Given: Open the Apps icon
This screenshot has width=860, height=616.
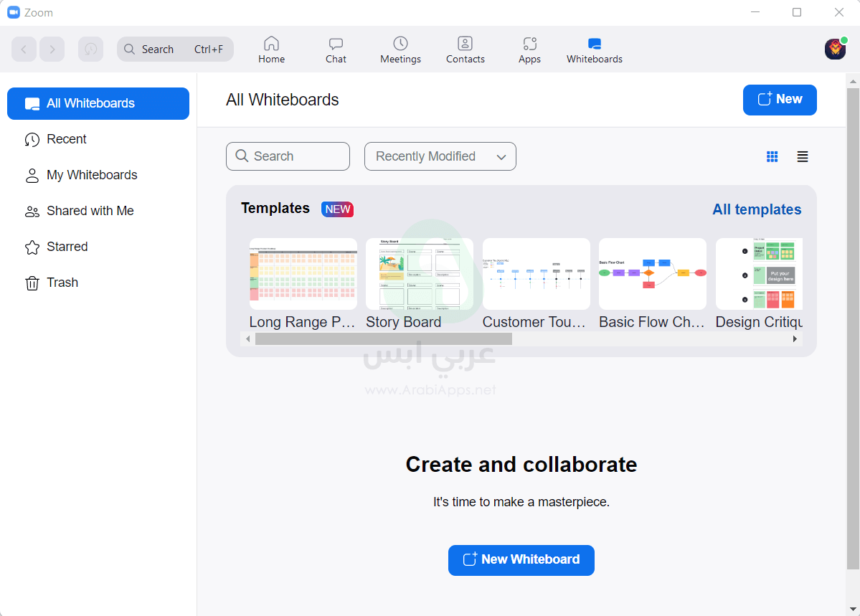Looking at the screenshot, I should (529, 44).
